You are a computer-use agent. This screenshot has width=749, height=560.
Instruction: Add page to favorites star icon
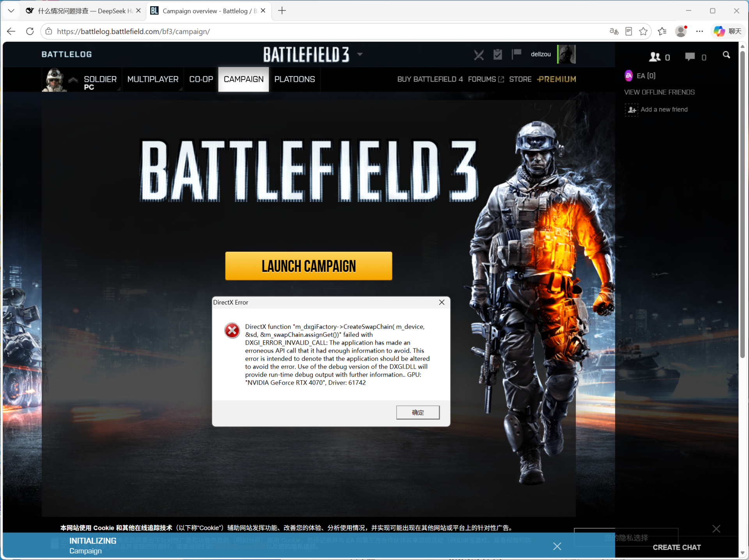point(643,32)
